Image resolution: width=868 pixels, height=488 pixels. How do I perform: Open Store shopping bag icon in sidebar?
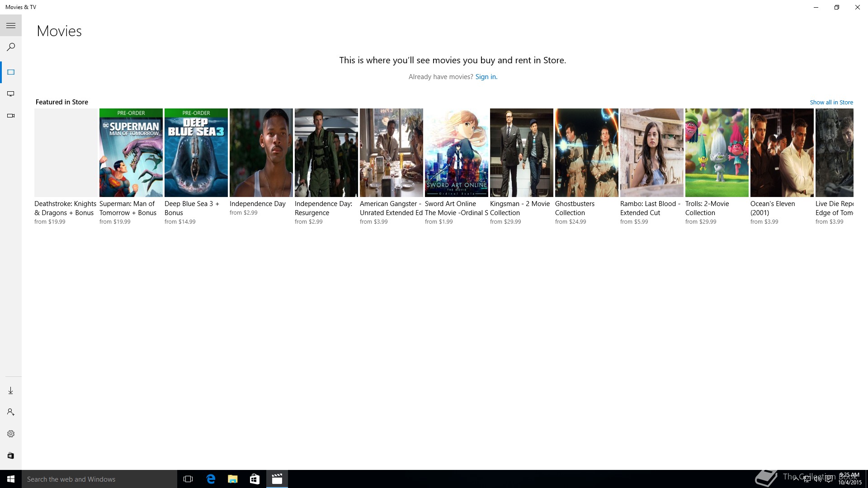coord(11,455)
